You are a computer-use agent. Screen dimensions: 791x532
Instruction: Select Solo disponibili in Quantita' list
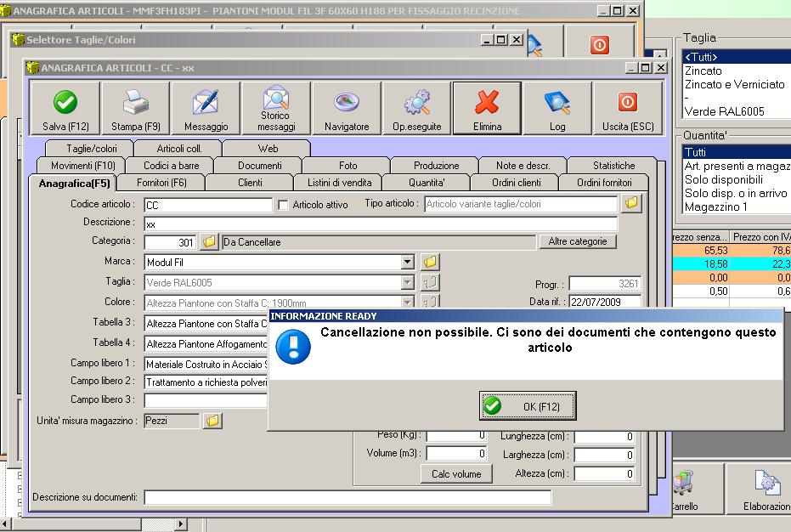tap(737, 179)
